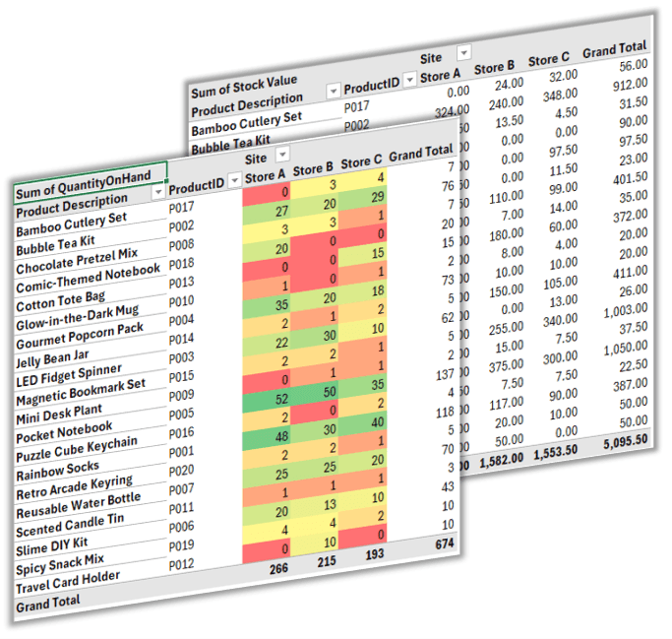Select Grand Total column header in front table
Screen dimensions: 672x639
tap(420, 155)
